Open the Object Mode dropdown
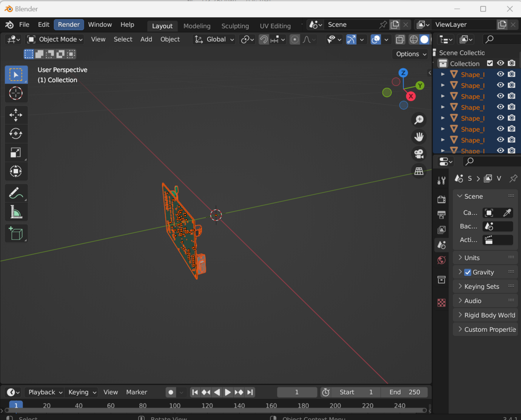This screenshot has height=420, width=521. point(55,39)
